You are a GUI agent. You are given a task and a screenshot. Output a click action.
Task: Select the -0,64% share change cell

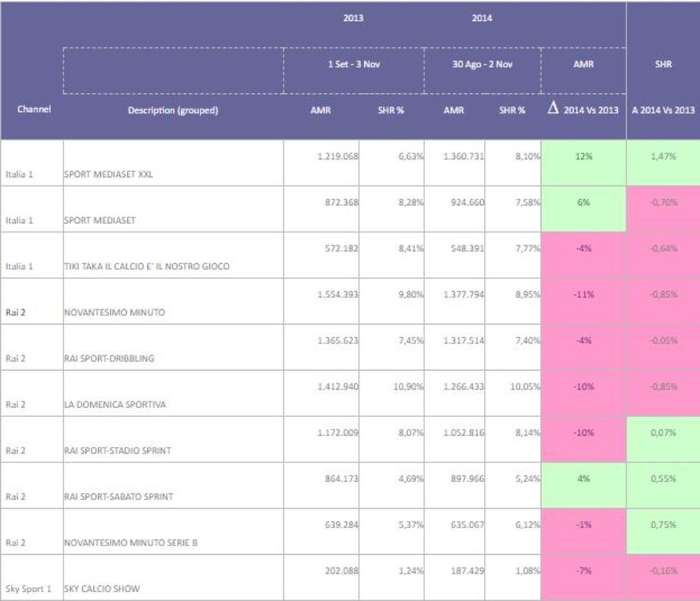pyautogui.click(x=663, y=255)
